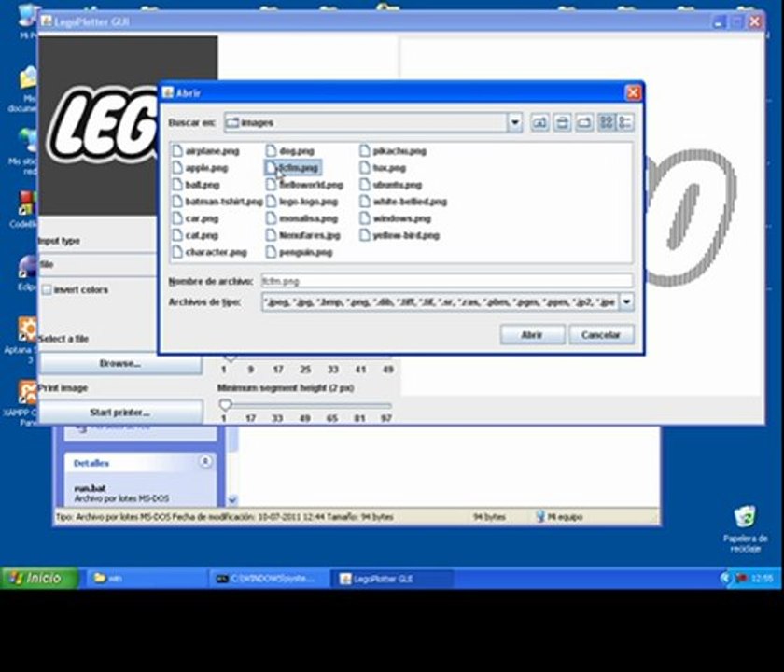Select file ubuntu.png
Screen dimensions: 784x672
[x=391, y=185]
